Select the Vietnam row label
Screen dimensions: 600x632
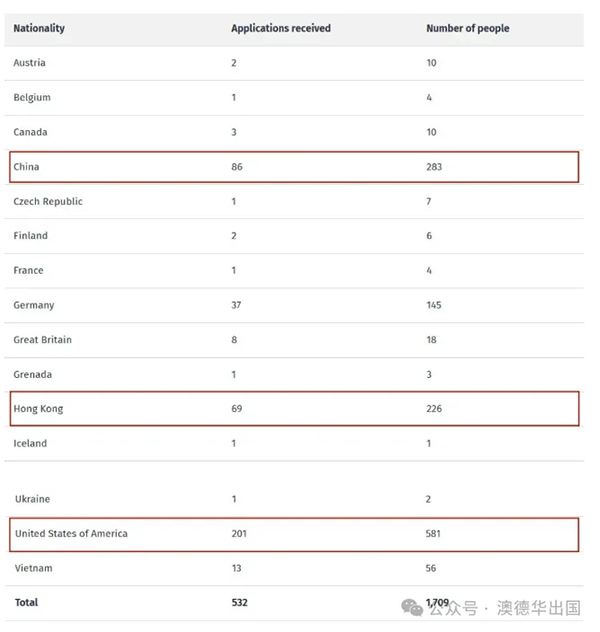pos(33,568)
